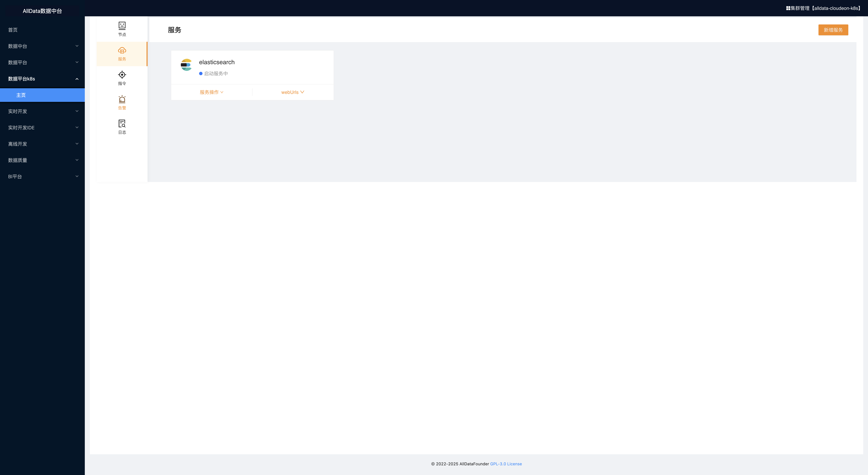Image resolution: width=868 pixels, height=475 pixels.
Task: Expand the 实时开发 menu chevron
Action: coord(77,111)
